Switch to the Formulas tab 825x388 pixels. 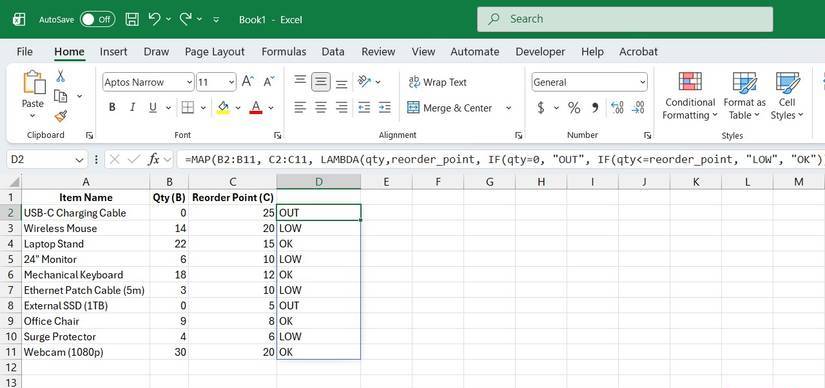pos(284,52)
